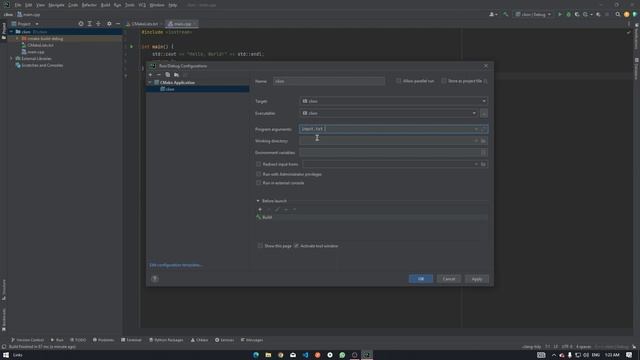This screenshot has height=360, width=640.
Task: Focus Program arguments input field
Action: point(386,129)
